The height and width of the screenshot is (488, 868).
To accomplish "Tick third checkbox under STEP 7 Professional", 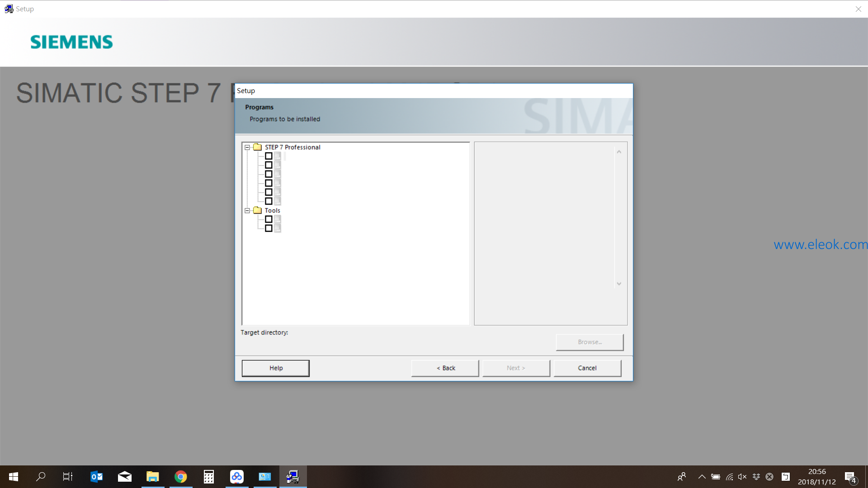I will [x=269, y=174].
